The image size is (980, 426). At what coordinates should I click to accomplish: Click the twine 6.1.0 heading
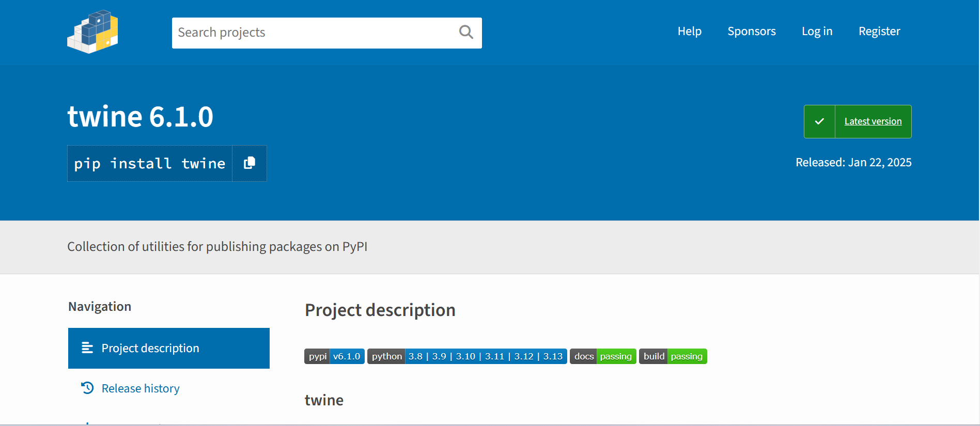coord(140,116)
